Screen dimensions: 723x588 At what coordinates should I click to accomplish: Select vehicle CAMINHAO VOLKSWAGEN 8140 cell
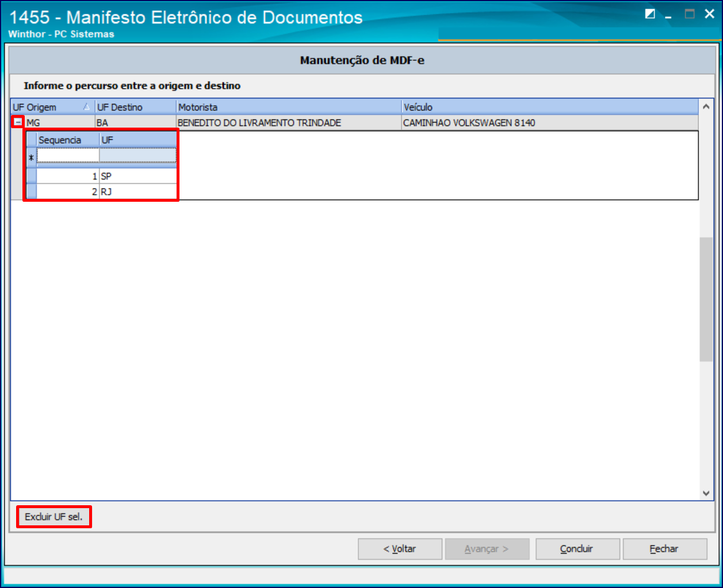click(x=550, y=122)
